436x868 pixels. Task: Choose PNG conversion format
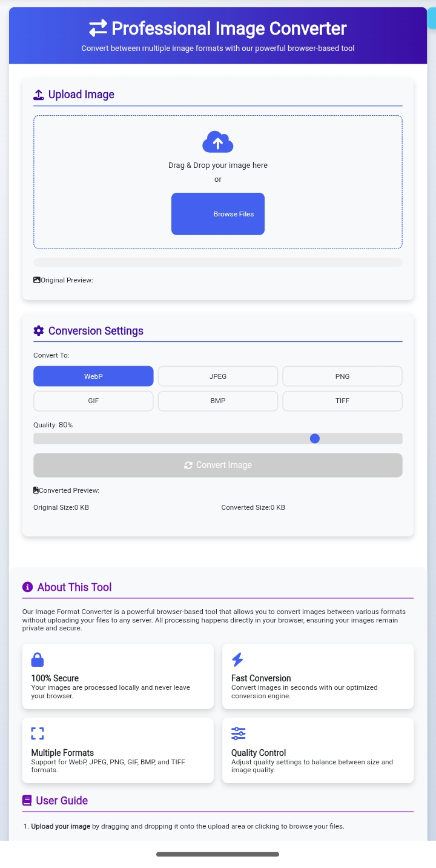click(x=342, y=376)
